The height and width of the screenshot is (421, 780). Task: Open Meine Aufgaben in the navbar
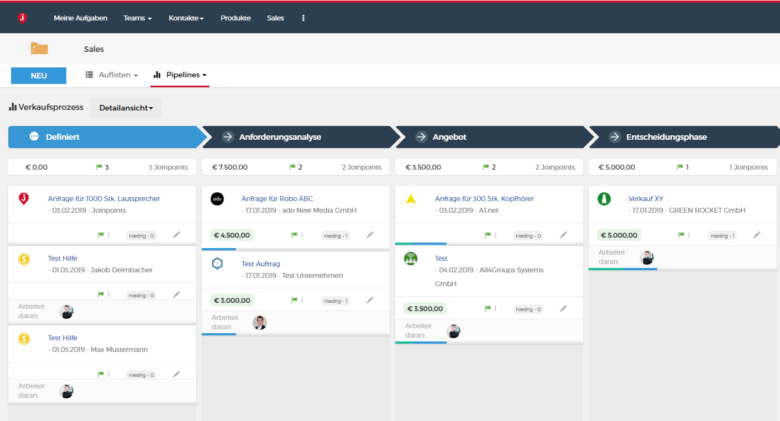(78, 18)
